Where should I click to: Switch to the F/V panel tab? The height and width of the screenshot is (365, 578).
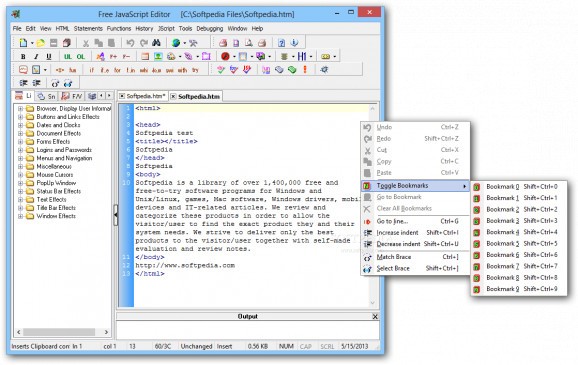(x=72, y=96)
